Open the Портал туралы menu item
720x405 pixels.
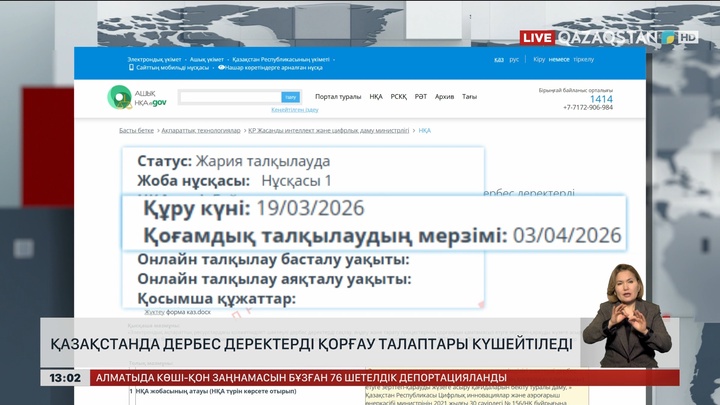click(338, 96)
